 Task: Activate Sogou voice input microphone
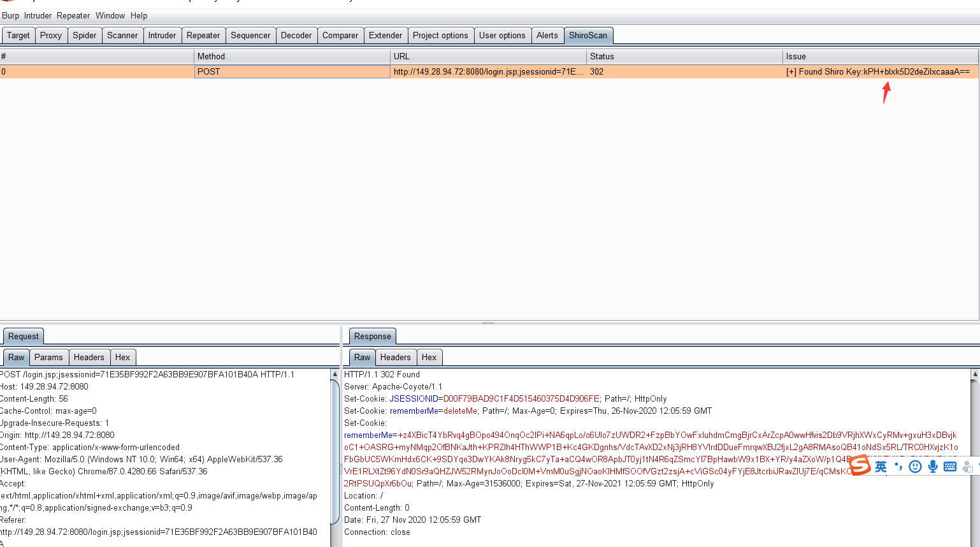click(x=933, y=467)
